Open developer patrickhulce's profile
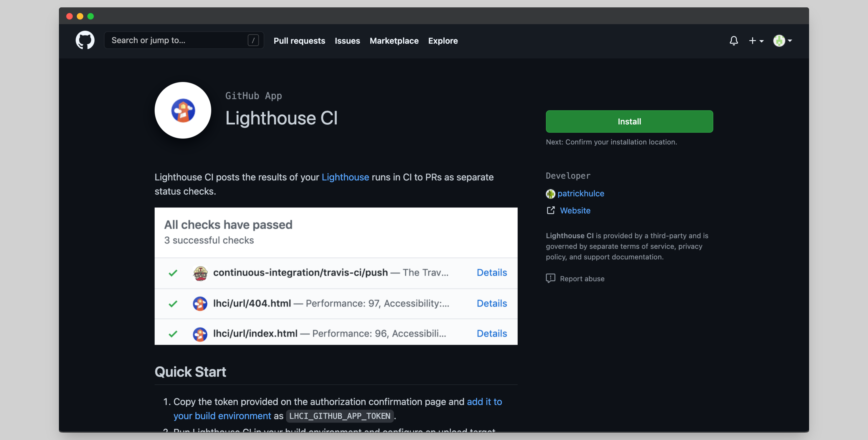 pos(580,194)
